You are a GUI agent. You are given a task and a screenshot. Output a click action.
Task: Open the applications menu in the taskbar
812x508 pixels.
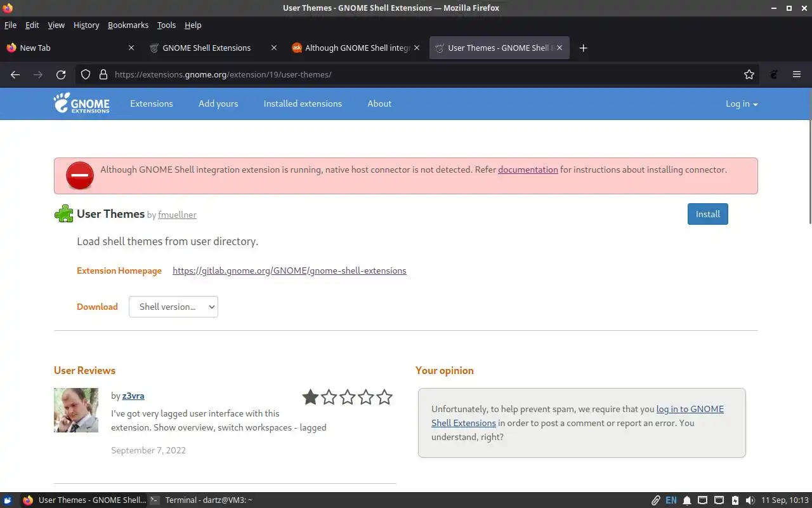pos(8,500)
